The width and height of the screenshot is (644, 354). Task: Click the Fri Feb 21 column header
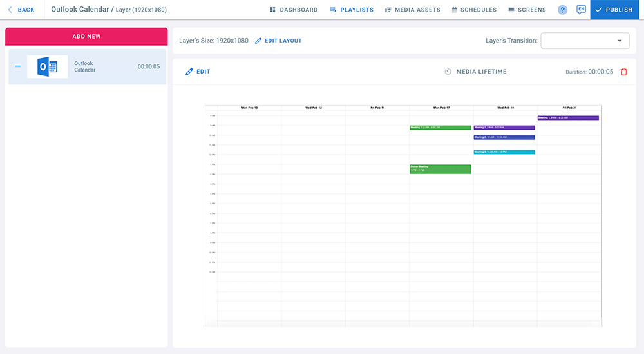pos(570,108)
